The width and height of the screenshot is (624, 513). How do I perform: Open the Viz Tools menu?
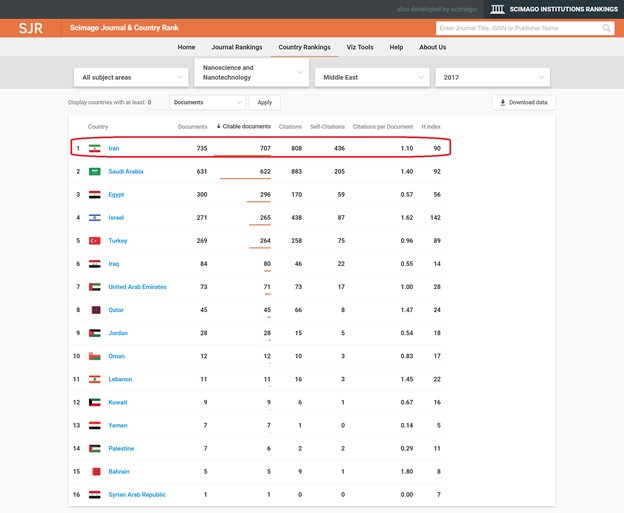[x=359, y=47]
